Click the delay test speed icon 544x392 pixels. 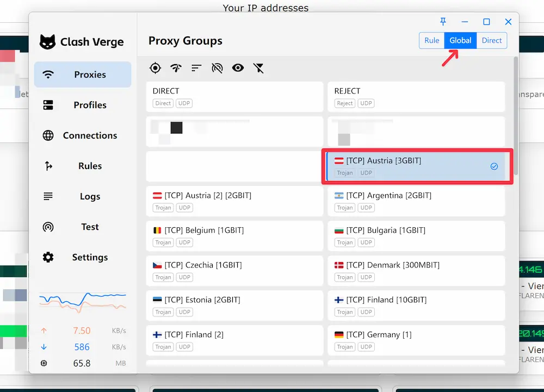pyautogui.click(x=176, y=68)
